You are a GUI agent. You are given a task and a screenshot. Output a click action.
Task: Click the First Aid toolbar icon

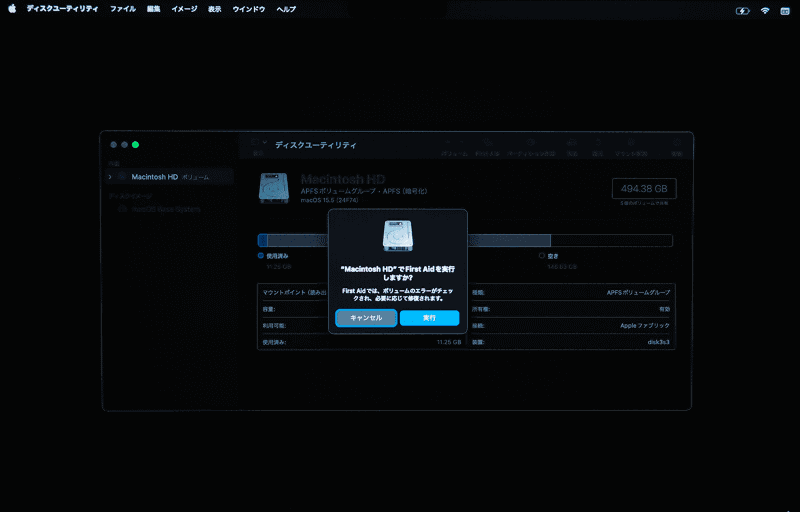(x=488, y=143)
